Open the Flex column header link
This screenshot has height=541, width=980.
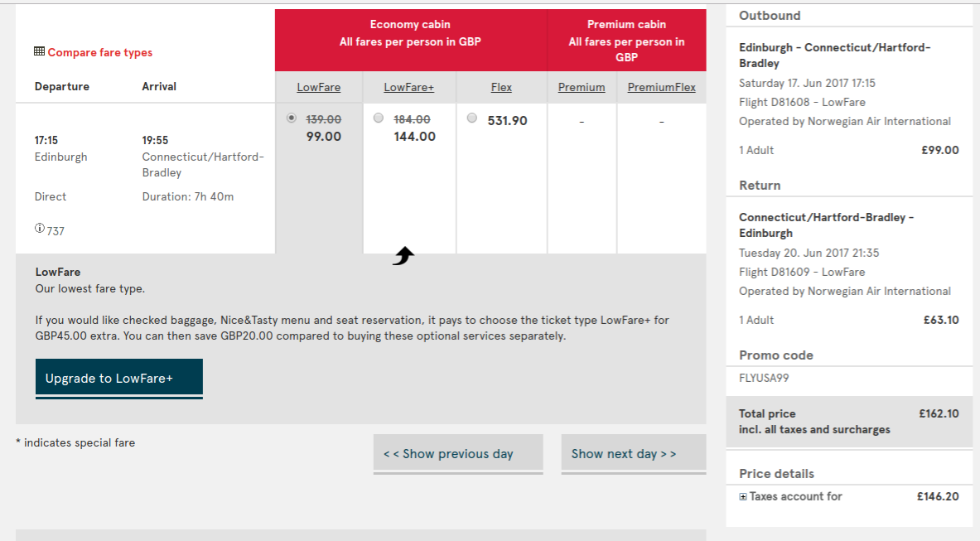pyautogui.click(x=501, y=88)
